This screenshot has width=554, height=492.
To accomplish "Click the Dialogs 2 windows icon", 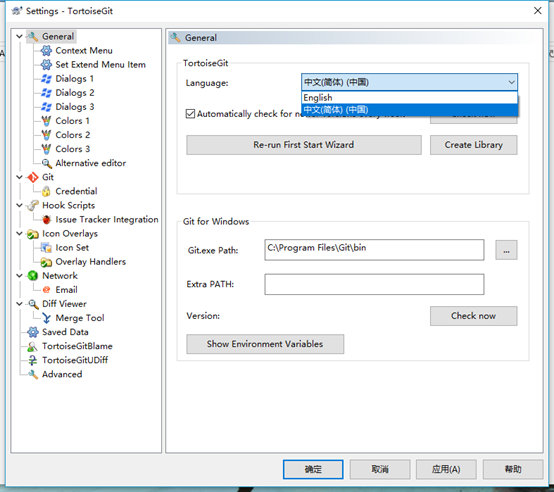I will pos(46,93).
